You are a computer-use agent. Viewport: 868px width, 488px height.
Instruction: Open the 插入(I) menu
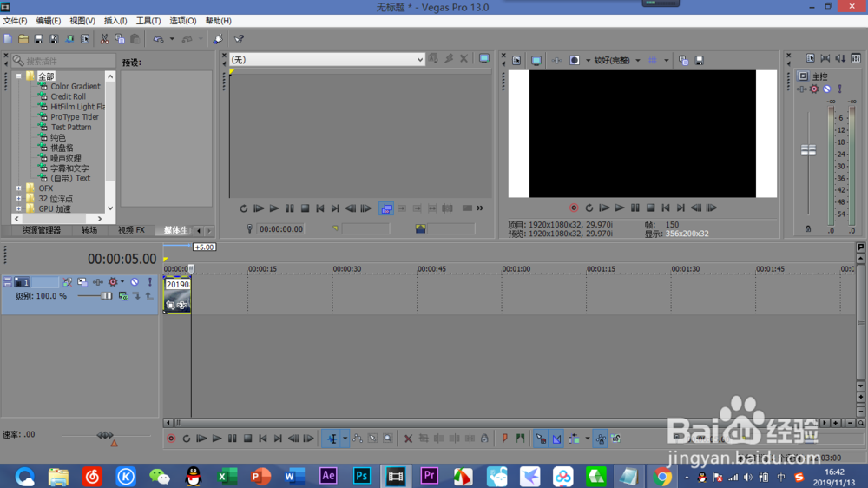(115, 21)
